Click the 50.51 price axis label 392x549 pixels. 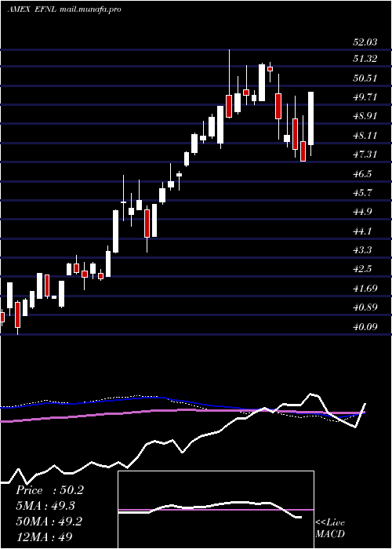click(365, 78)
